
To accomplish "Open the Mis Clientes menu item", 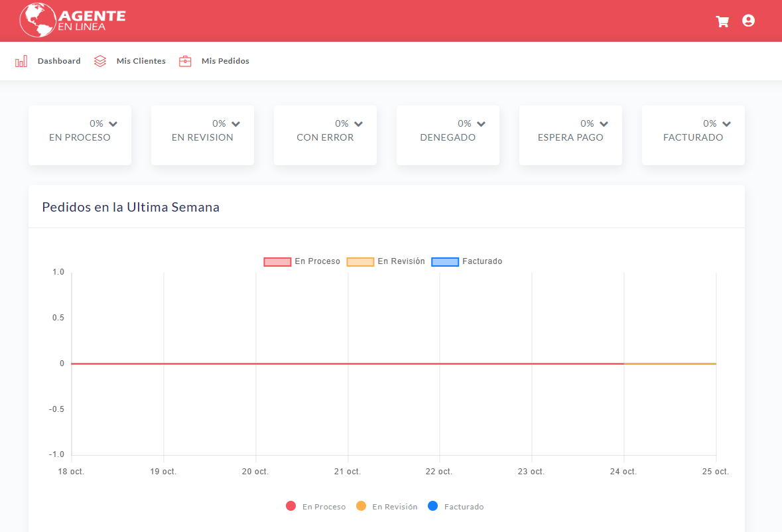I will (141, 61).
